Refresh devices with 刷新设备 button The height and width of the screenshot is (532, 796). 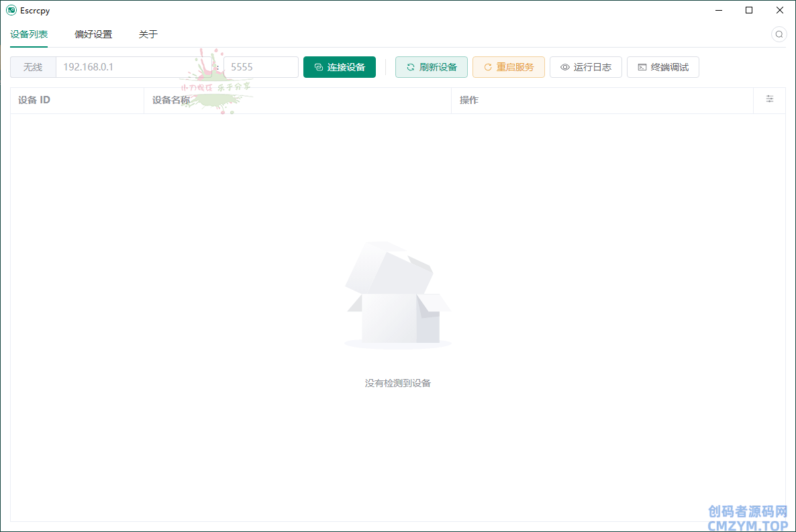tap(431, 67)
